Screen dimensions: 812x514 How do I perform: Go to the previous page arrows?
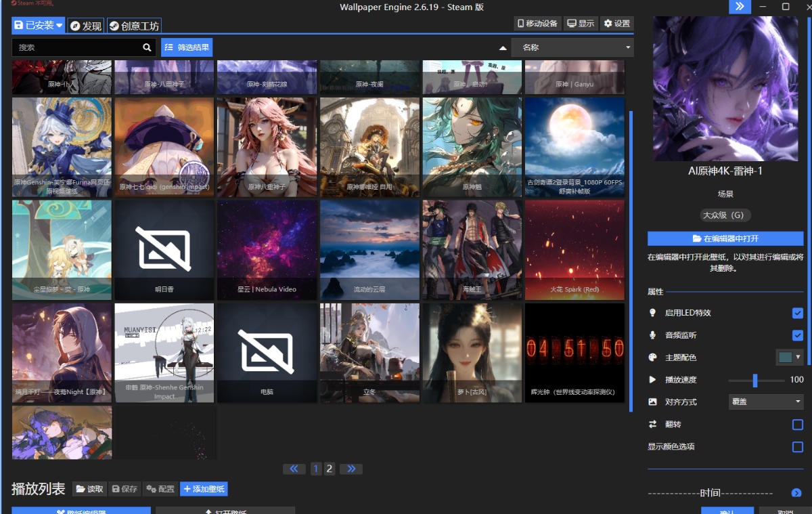click(x=294, y=469)
